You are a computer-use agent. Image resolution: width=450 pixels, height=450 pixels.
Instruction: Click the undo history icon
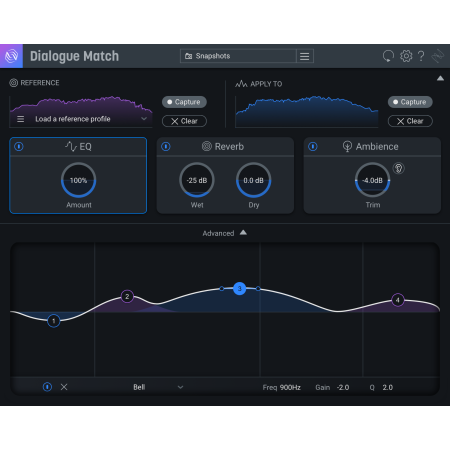pyautogui.click(x=388, y=56)
